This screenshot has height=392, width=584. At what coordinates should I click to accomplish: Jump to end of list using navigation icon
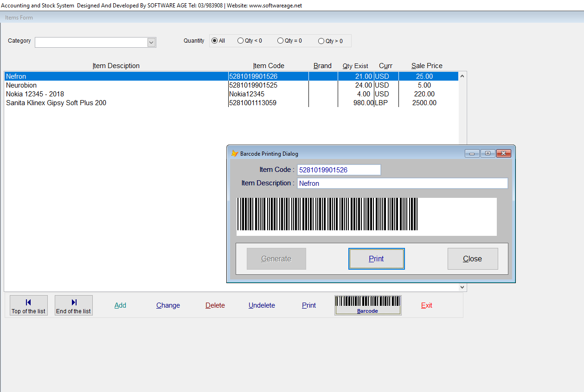click(x=73, y=305)
